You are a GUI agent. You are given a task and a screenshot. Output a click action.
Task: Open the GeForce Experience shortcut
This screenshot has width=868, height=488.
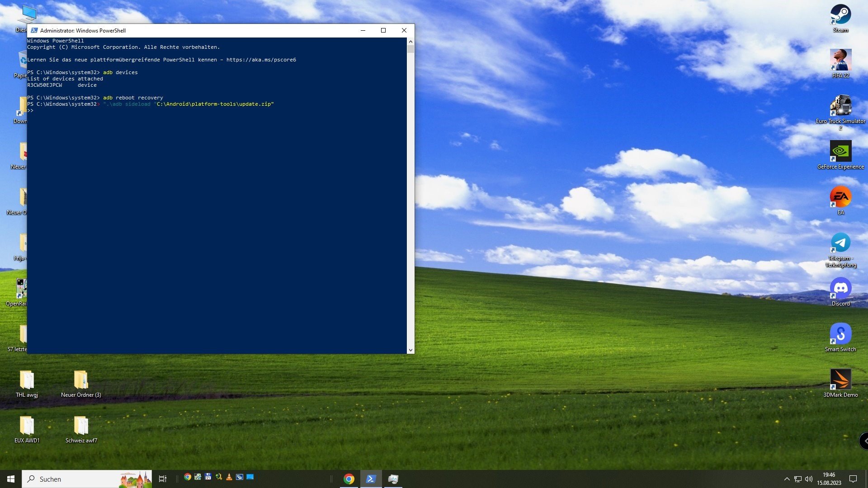(840, 151)
